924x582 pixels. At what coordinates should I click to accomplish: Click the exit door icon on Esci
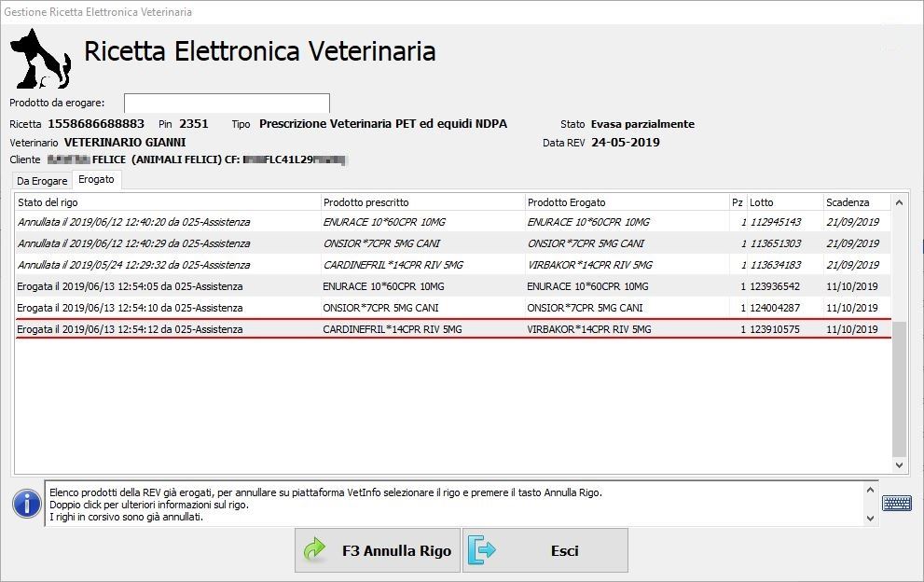[x=482, y=550]
